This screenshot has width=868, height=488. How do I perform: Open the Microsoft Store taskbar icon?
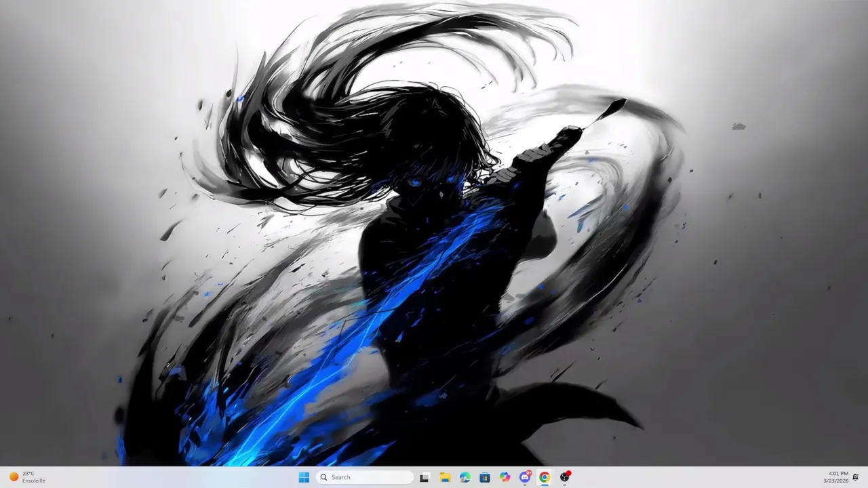(x=485, y=477)
